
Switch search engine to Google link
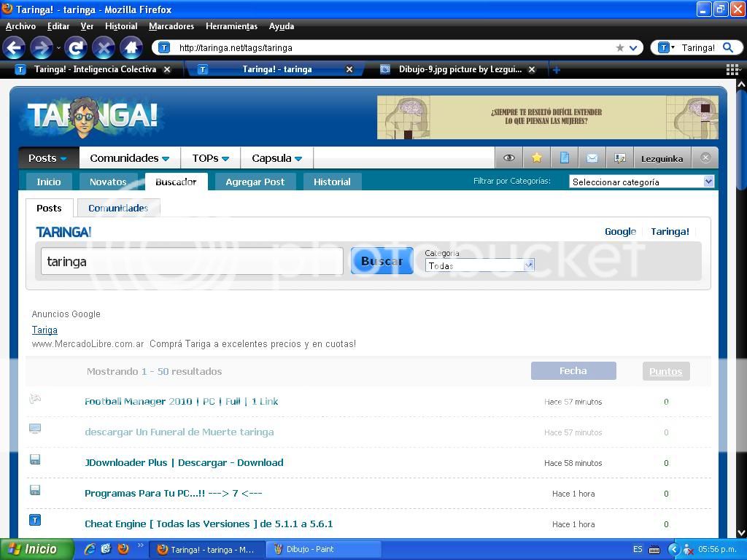click(620, 231)
